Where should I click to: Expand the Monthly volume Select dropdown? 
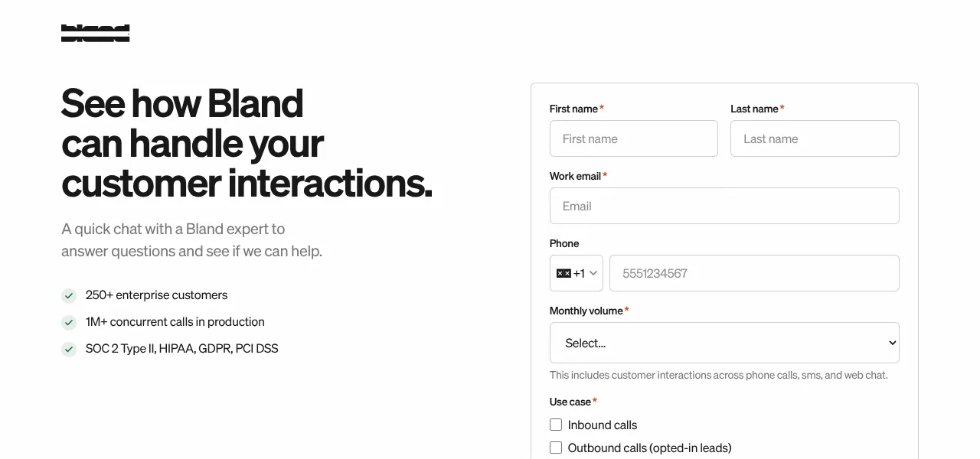coord(724,343)
